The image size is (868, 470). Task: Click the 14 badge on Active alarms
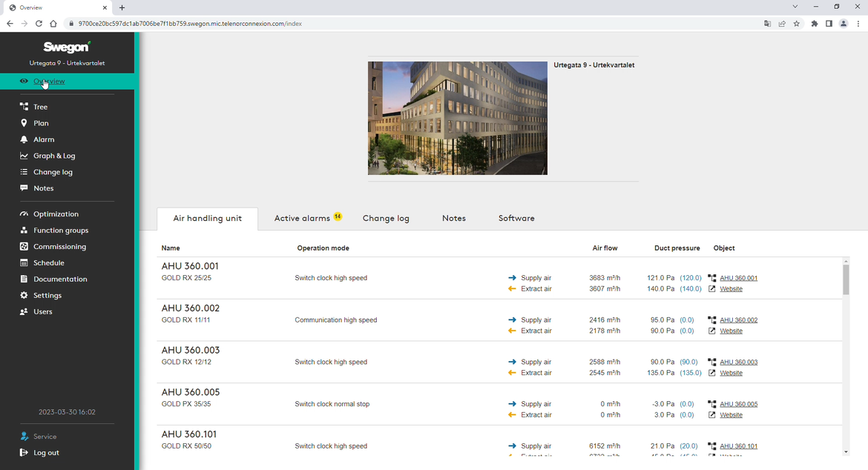(x=338, y=216)
